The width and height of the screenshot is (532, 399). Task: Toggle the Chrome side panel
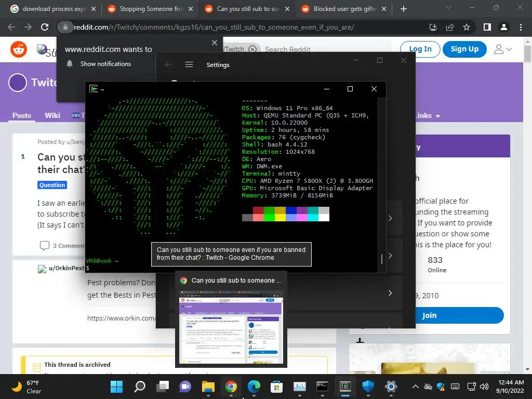click(487, 27)
